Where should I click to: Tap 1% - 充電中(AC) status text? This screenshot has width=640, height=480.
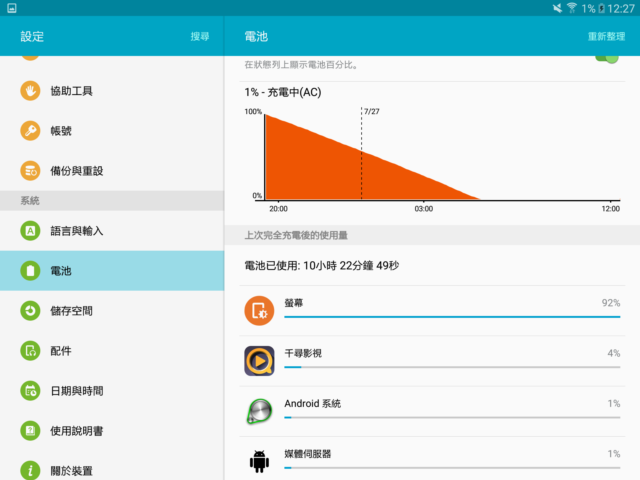coord(283,92)
